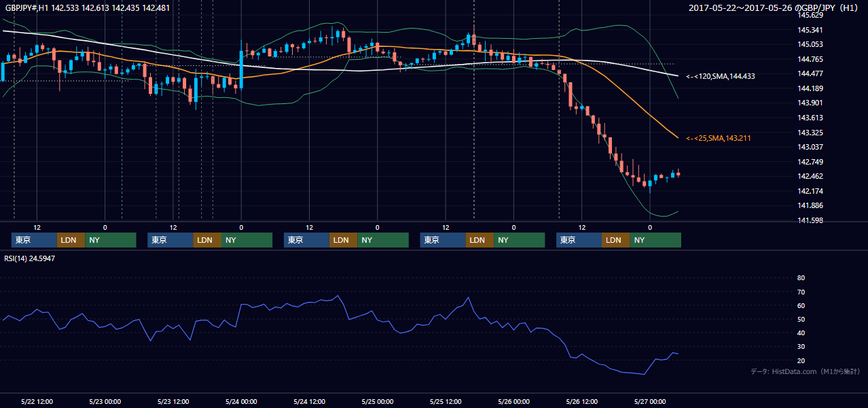Image resolution: width=868 pixels, height=408 pixels.
Task: Click price level 141.886 on axis
Action: pos(810,205)
